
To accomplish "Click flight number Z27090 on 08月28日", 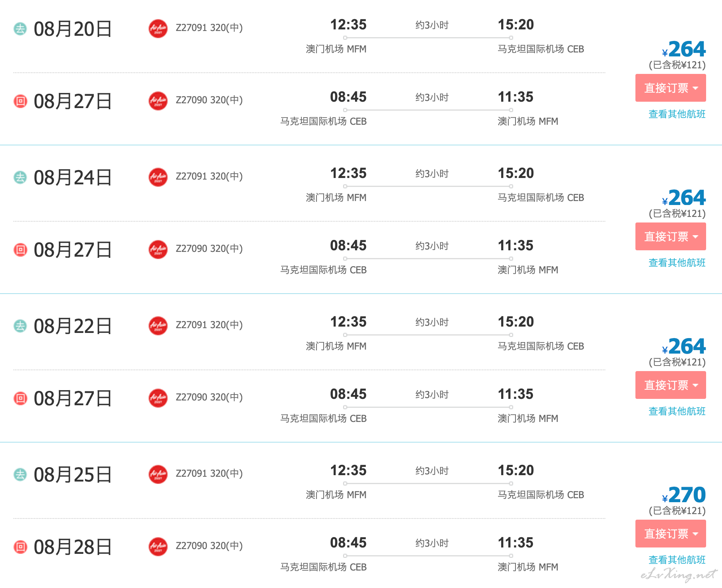I will coord(191,545).
